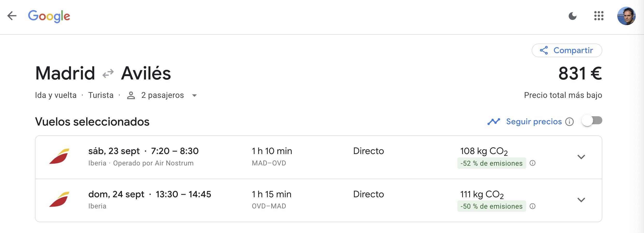
Task: Select the 831 € total price
Action: [580, 74]
